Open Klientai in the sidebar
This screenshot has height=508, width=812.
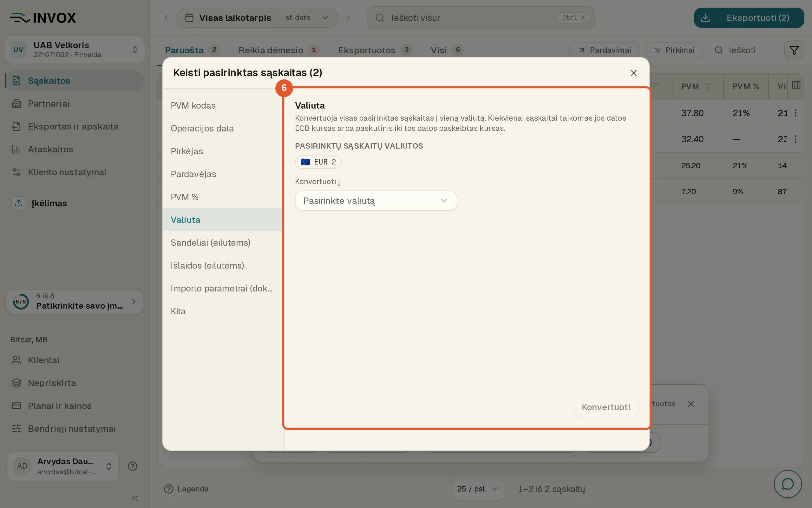coord(75,360)
